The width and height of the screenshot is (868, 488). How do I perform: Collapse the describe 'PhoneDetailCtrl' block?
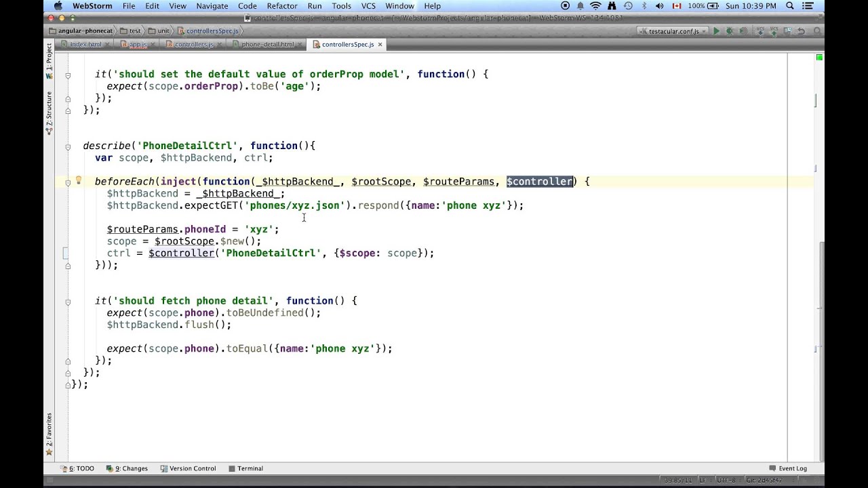(68, 146)
